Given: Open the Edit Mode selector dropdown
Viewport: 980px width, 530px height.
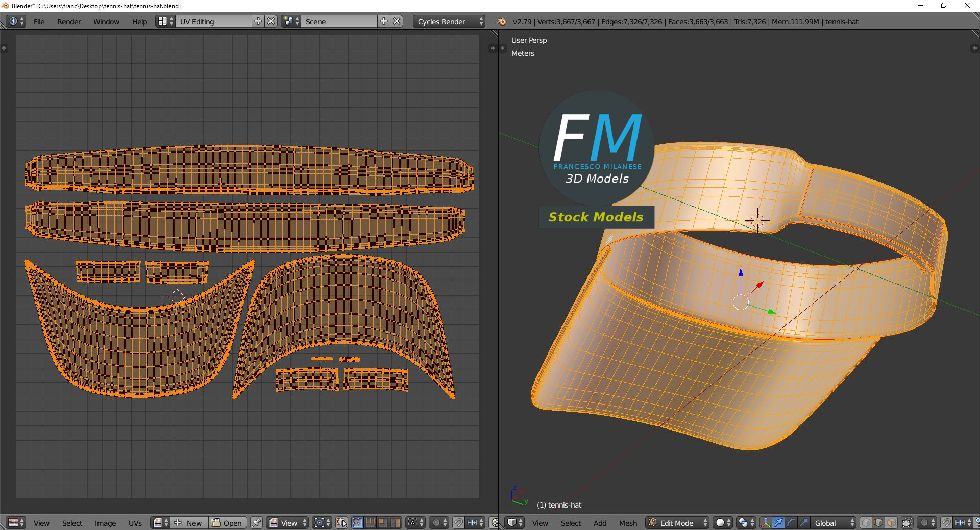Looking at the screenshot, I should 677,523.
